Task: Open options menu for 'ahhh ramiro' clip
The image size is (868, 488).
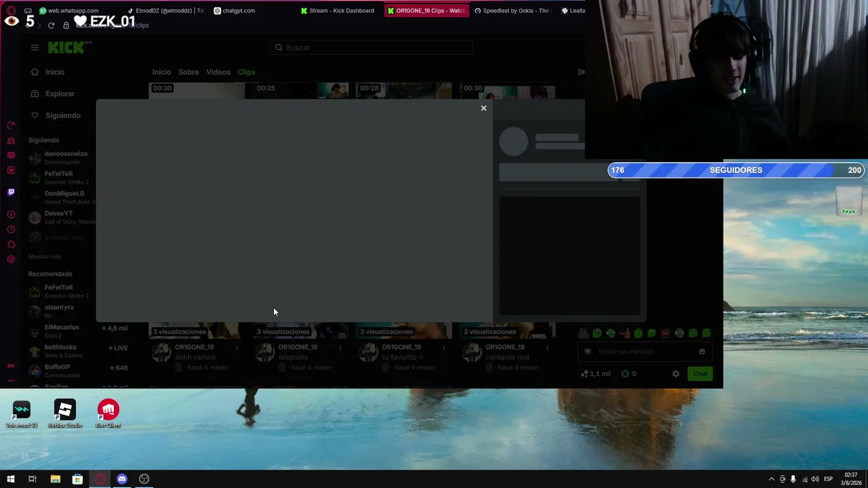Action: point(237,348)
